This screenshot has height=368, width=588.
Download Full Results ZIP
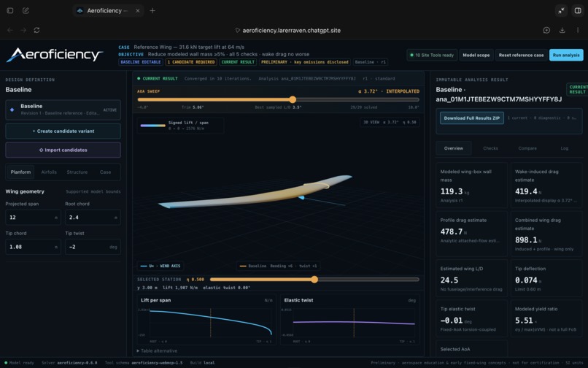coord(472,118)
